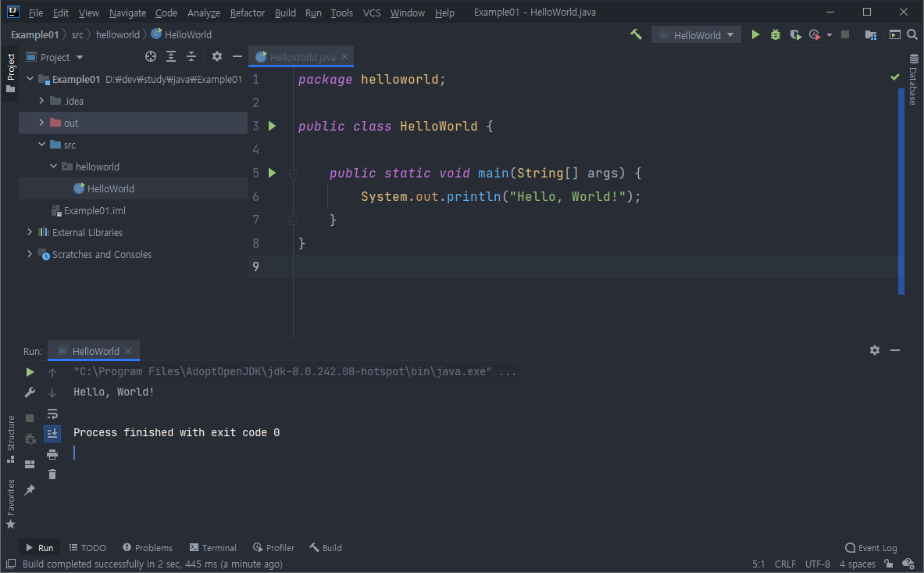The image size is (924, 573).
Task: Click the Build Project hammer icon
Action: (x=636, y=34)
